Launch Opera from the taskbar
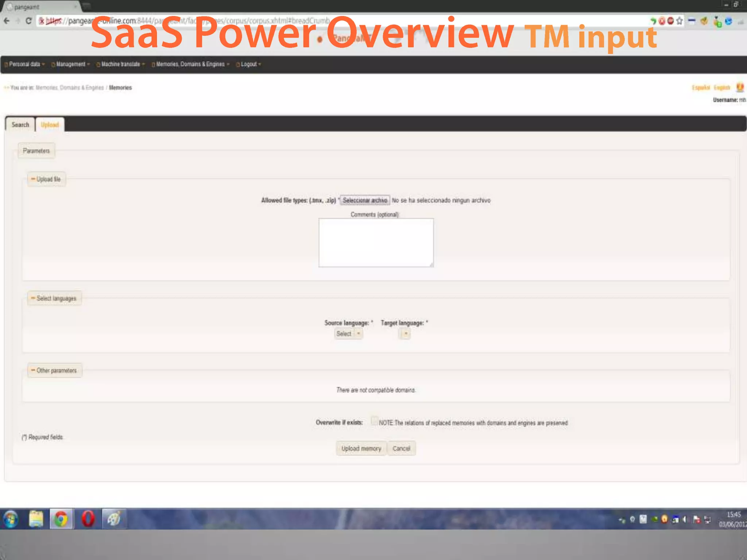 point(88,519)
